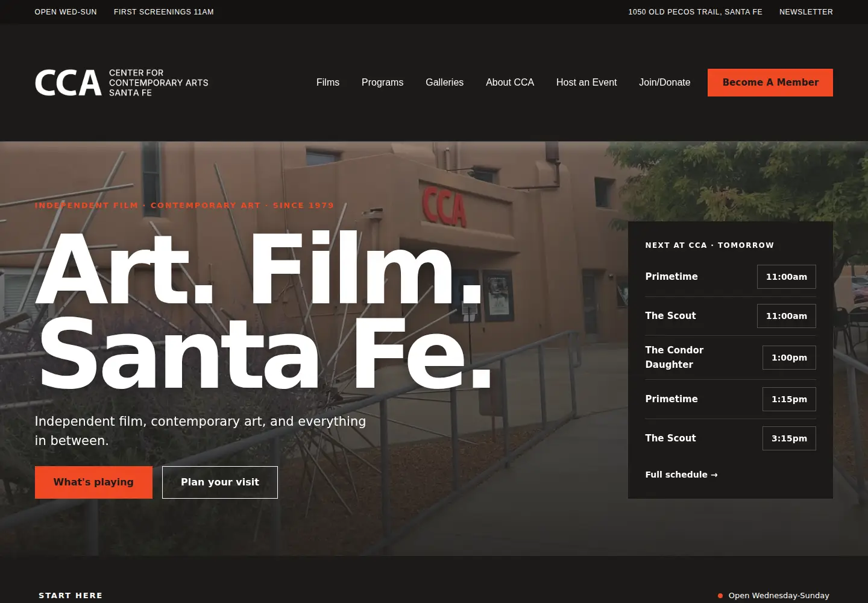The image size is (868, 603).
Task: Click the "OPEN WED-SUN" text in top bar
Action: pos(66,12)
